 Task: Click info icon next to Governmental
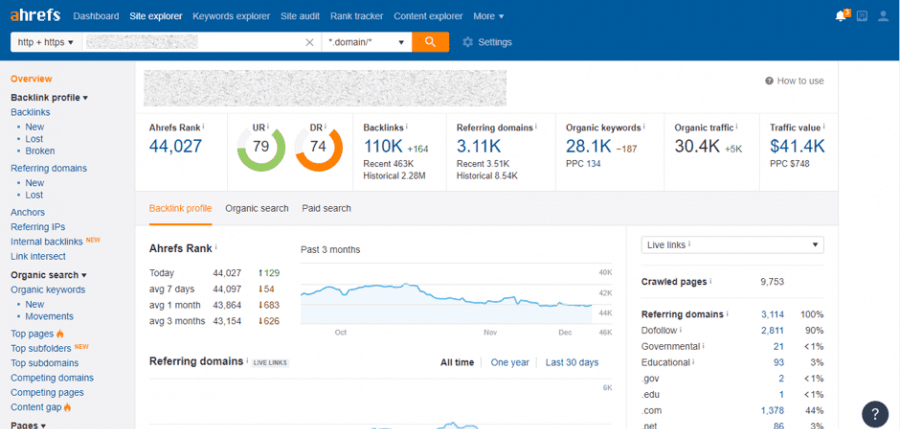tap(704, 346)
